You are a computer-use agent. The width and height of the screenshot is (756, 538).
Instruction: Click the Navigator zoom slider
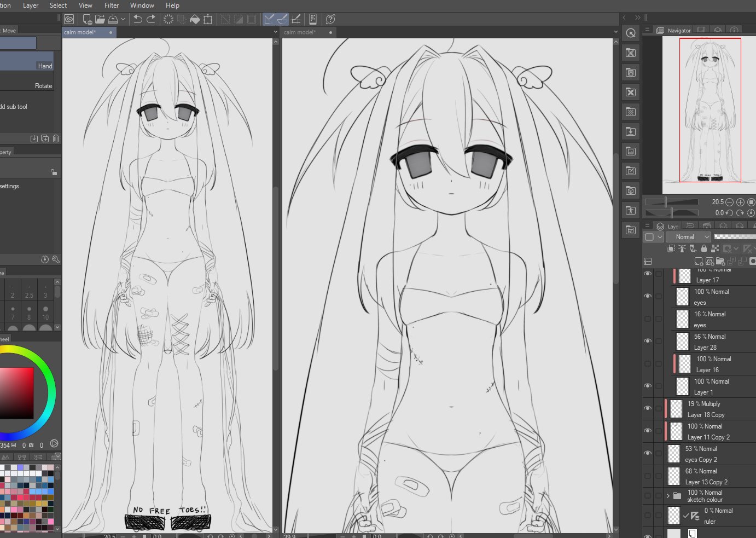(x=672, y=202)
